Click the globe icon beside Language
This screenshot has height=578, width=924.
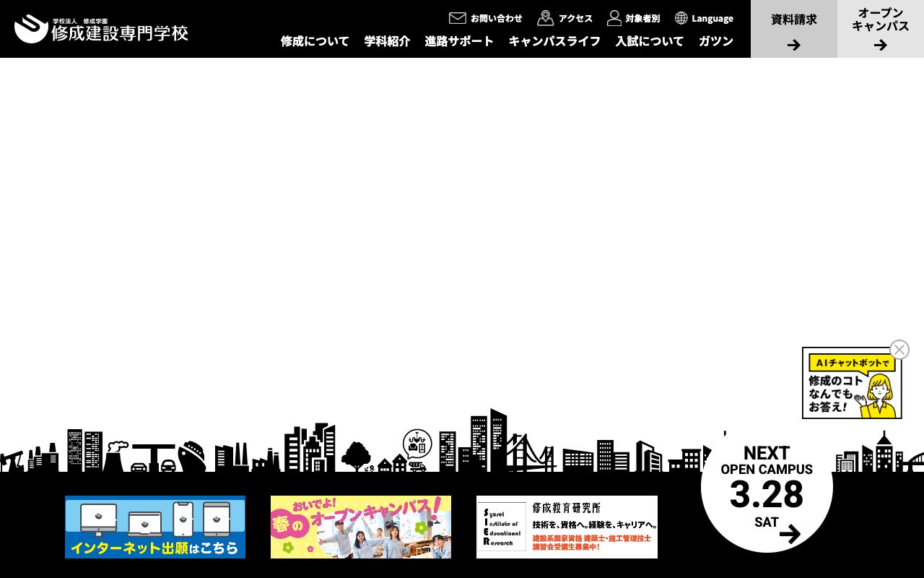click(x=680, y=17)
